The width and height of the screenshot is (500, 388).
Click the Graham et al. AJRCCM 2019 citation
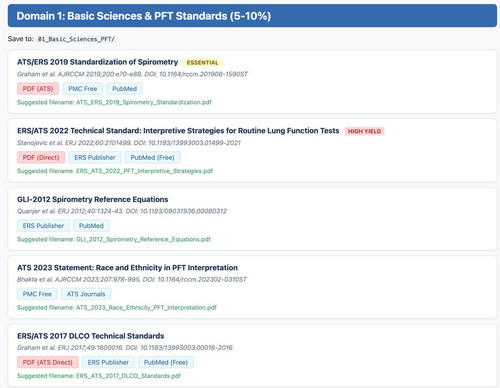[x=132, y=74]
